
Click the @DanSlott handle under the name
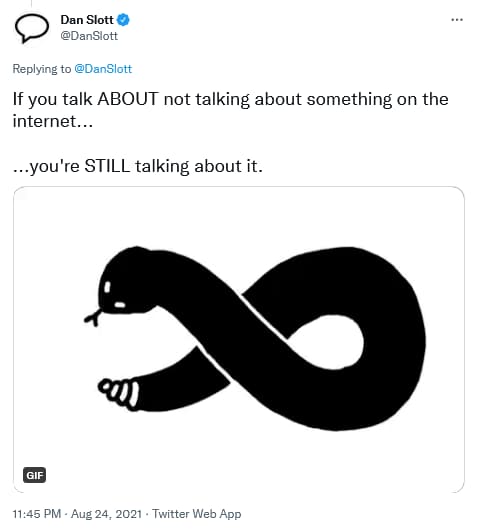click(89, 36)
